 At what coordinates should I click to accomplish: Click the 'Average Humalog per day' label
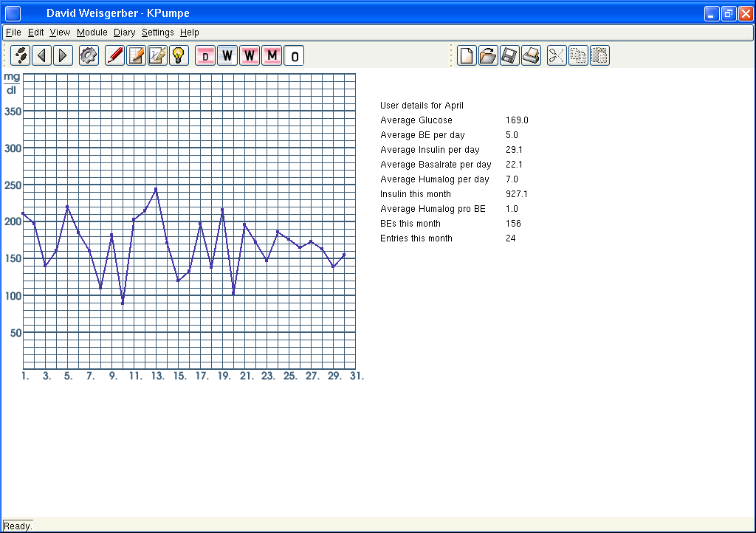click(x=434, y=179)
